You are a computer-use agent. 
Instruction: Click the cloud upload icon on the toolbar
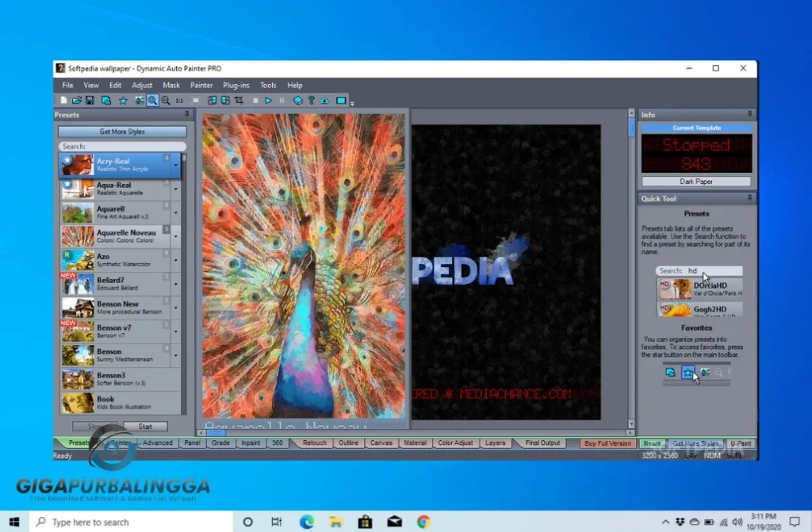(x=324, y=100)
